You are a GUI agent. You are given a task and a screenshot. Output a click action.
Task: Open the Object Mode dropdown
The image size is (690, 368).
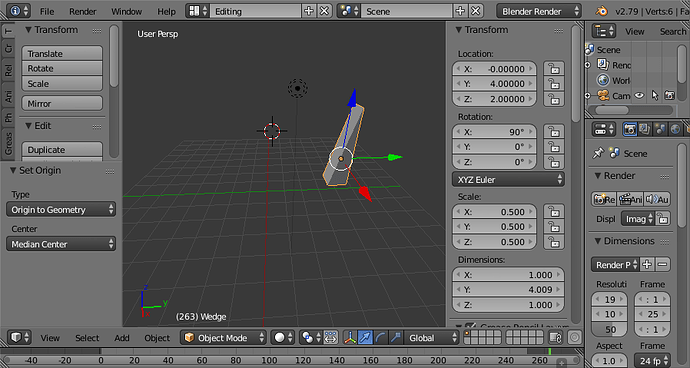[x=224, y=338]
